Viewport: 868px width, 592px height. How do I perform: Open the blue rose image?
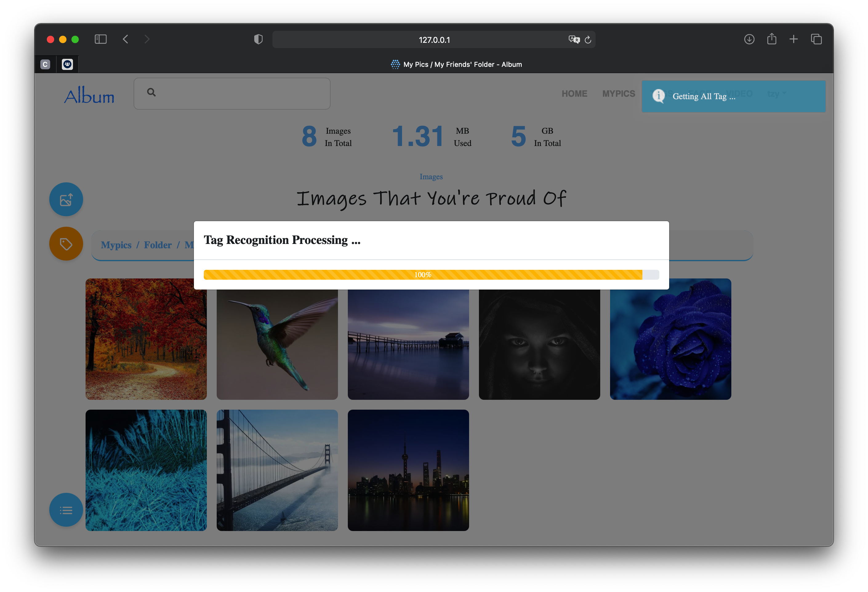[670, 339]
